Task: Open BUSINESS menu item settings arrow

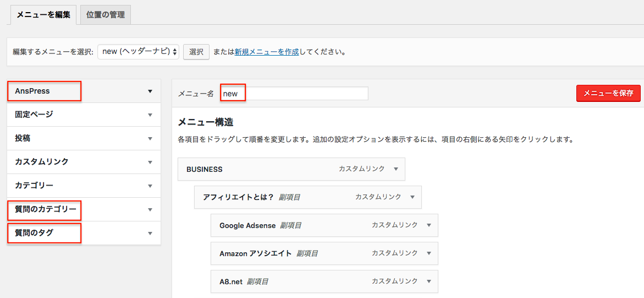Action: coord(396,169)
